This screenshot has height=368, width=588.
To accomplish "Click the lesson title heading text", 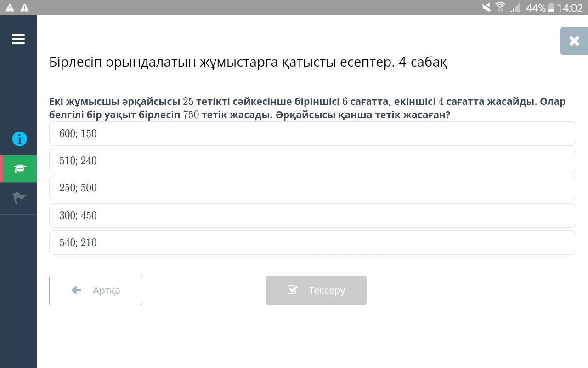I will (x=248, y=62).
